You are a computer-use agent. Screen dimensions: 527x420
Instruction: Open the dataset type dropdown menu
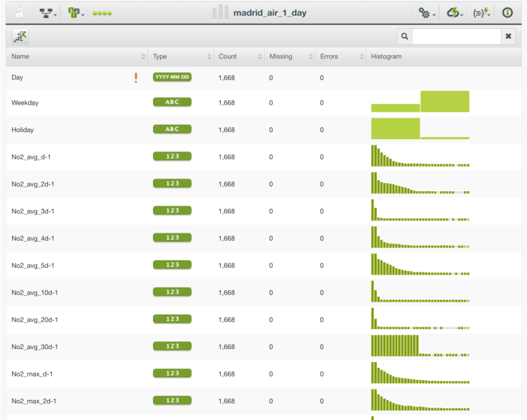(76, 12)
